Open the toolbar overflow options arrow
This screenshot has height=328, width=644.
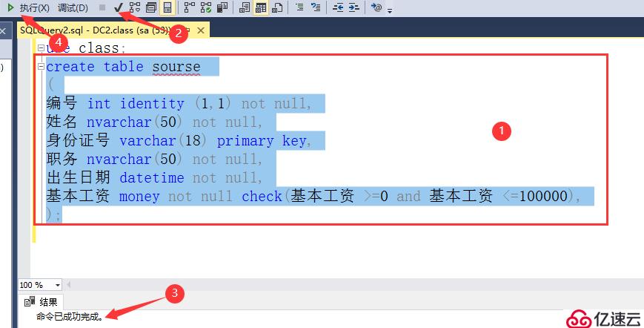pyautogui.click(x=390, y=10)
